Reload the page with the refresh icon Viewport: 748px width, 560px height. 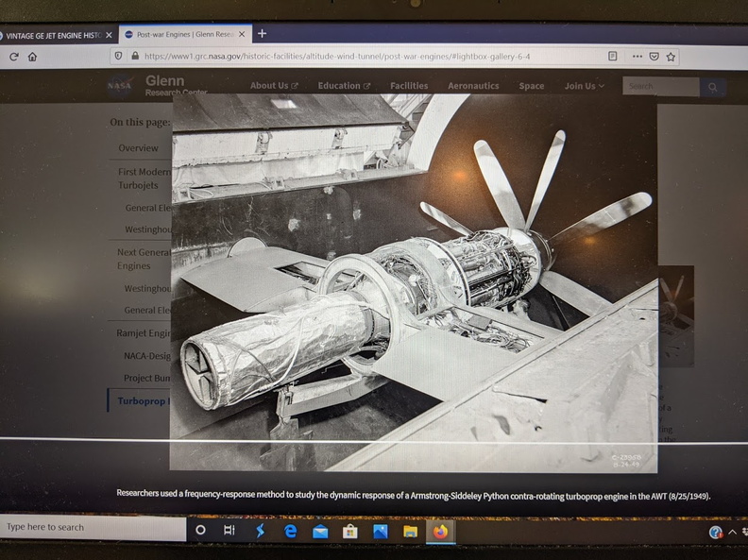(x=14, y=57)
